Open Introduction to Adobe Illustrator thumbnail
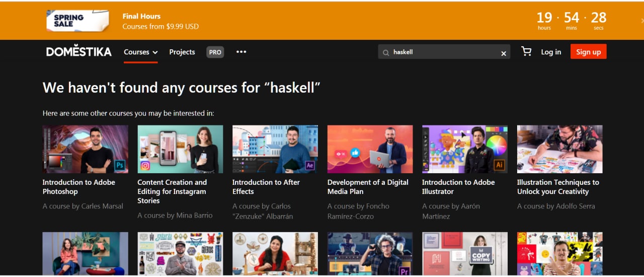The image size is (644, 277). pyautogui.click(x=465, y=149)
